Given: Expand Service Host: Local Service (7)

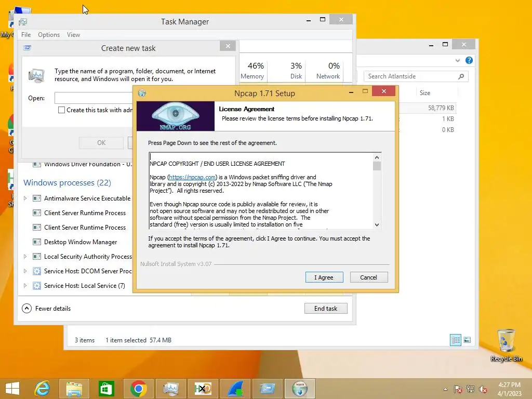Looking at the screenshot, I should point(25,286).
